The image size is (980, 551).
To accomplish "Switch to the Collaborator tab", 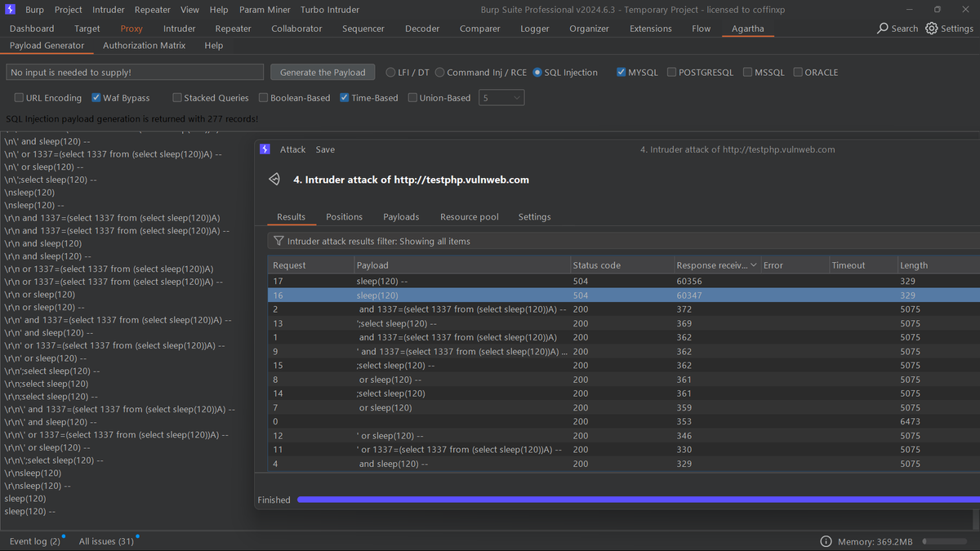I will pos(296,29).
